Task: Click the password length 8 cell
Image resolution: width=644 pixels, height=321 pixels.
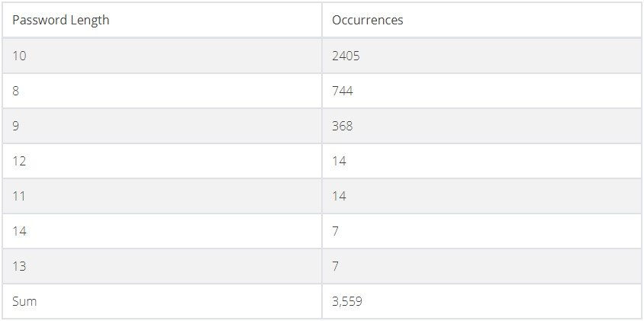Action: coord(162,91)
